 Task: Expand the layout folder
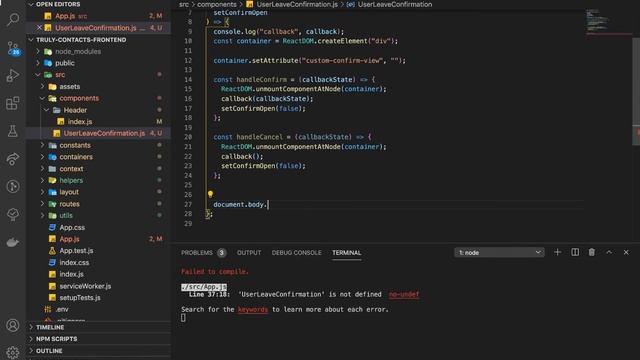click(98, 192)
